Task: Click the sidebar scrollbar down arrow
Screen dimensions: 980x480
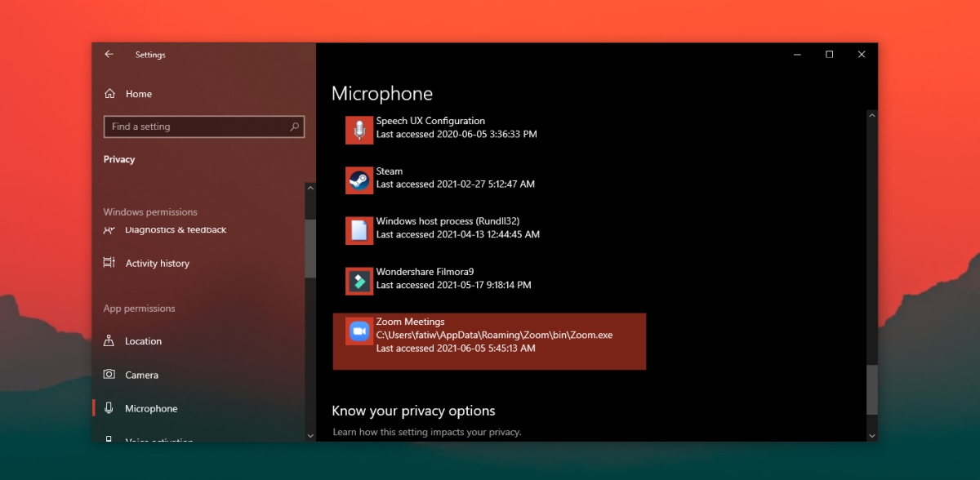Action: (x=310, y=436)
